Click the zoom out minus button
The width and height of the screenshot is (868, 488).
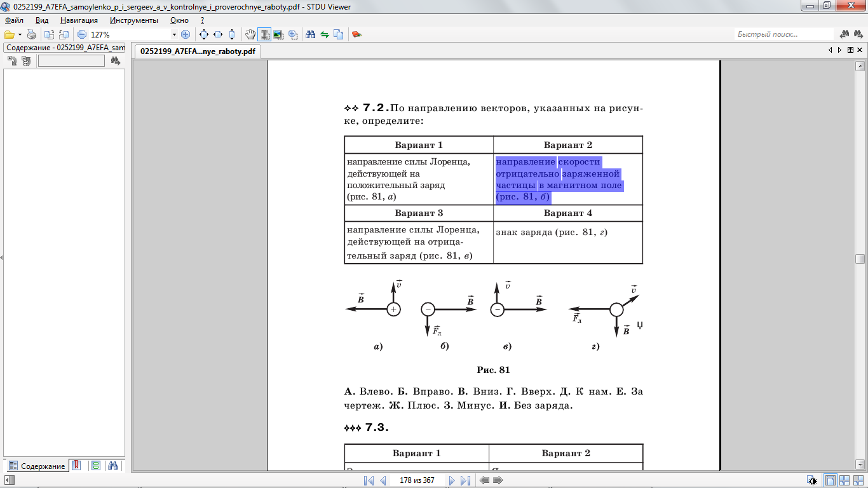(81, 34)
